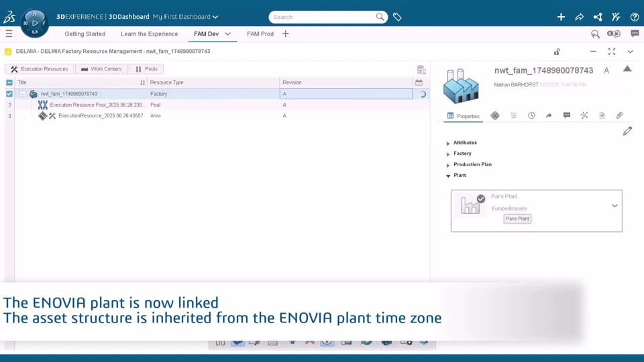This screenshot has height=362, width=644.
Task: Open the Properties tab
Action: click(464, 116)
